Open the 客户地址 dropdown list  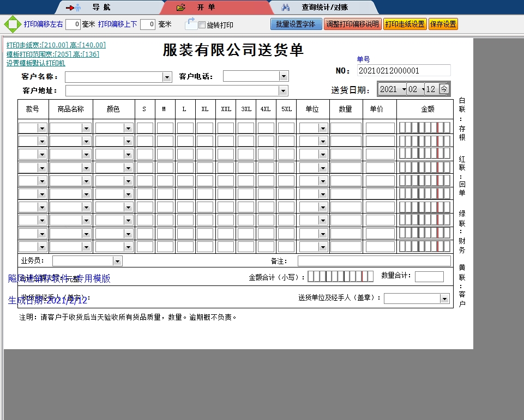283,90
